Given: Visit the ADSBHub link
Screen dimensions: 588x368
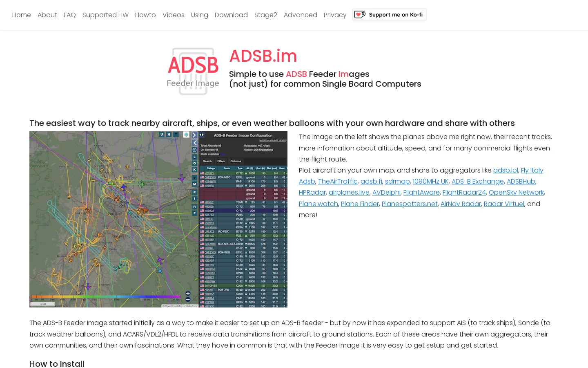Looking at the screenshot, I should (521, 181).
